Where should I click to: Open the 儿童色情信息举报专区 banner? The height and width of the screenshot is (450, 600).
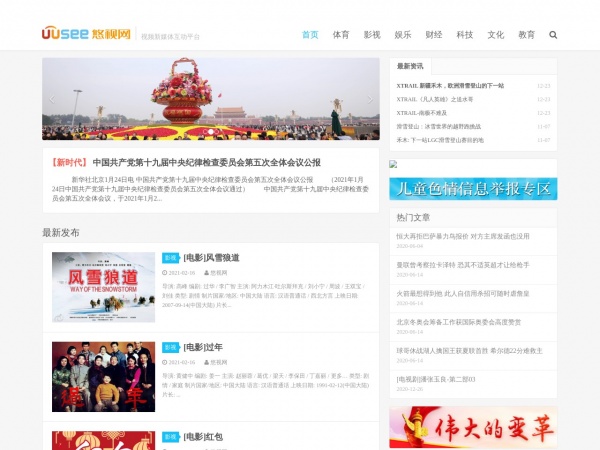pyautogui.click(x=473, y=189)
